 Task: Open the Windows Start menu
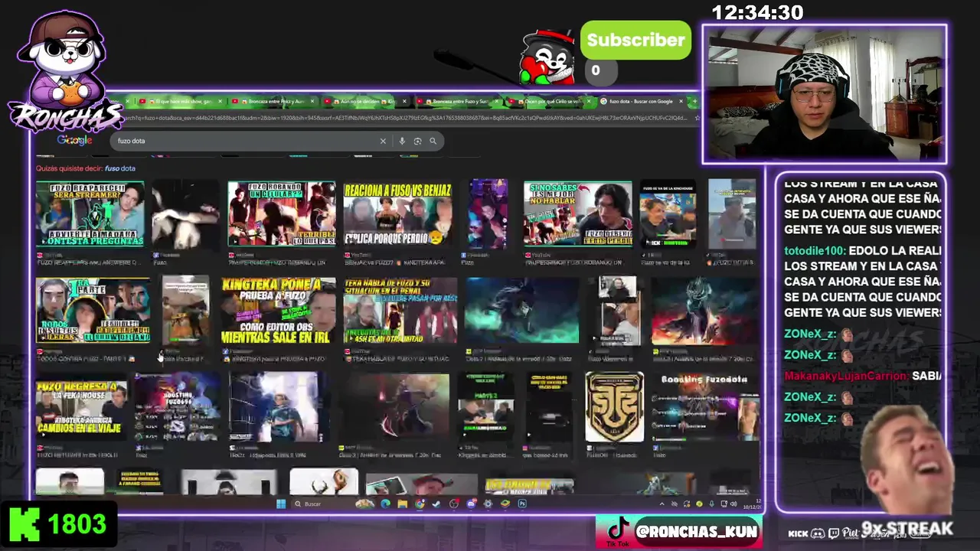(281, 504)
